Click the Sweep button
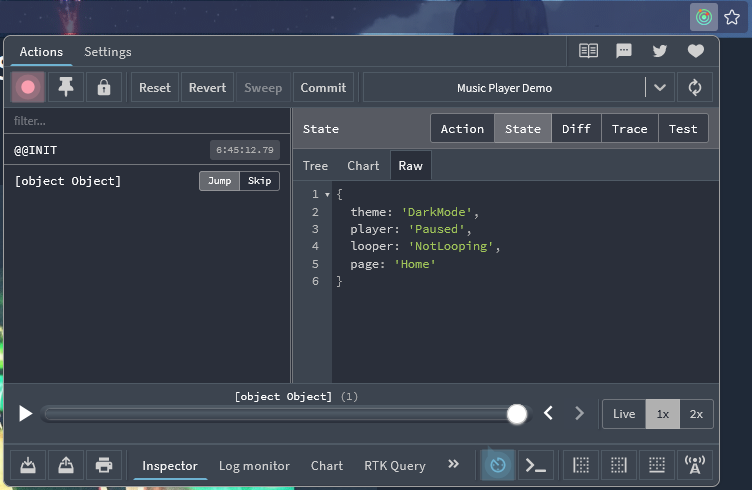Image resolution: width=752 pixels, height=490 pixels. [x=263, y=88]
